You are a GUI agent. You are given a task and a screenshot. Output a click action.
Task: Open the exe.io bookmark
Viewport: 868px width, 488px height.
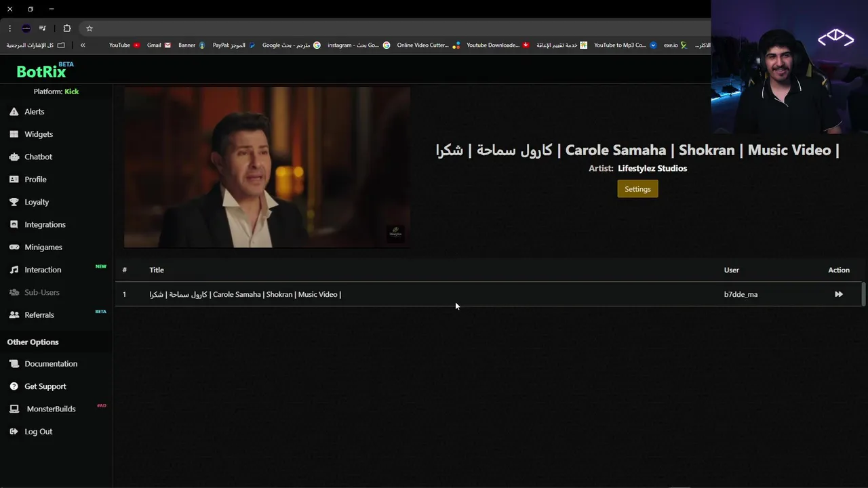click(x=675, y=45)
